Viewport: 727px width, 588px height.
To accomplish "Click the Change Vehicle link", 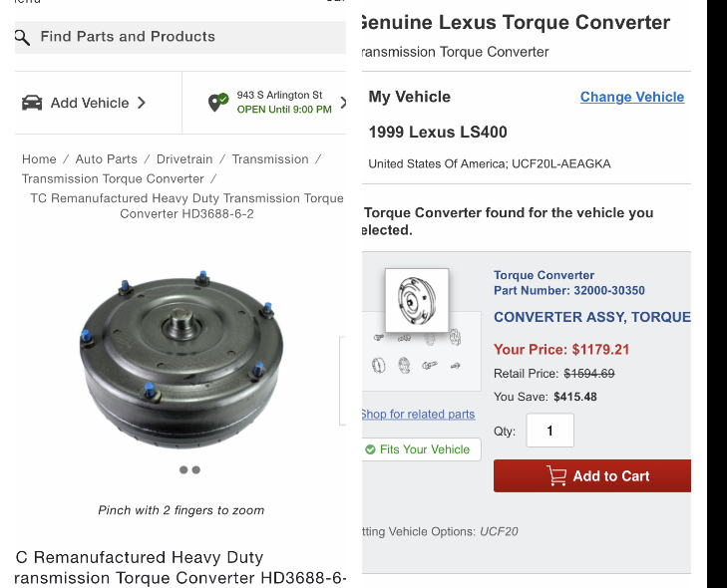I will coord(632,97).
